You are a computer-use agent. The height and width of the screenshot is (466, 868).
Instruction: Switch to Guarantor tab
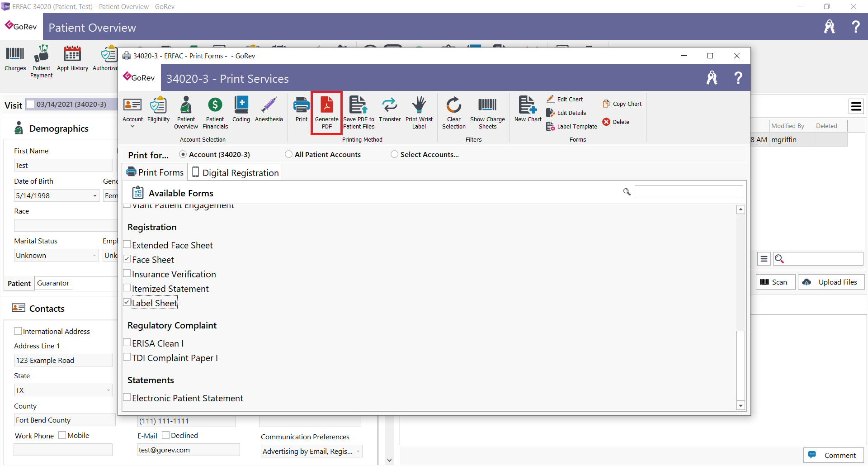click(x=53, y=283)
